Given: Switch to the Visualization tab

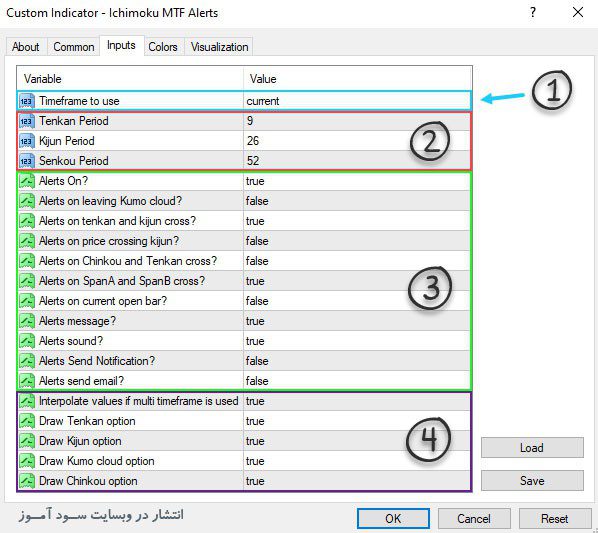Looking at the screenshot, I should [x=219, y=47].
